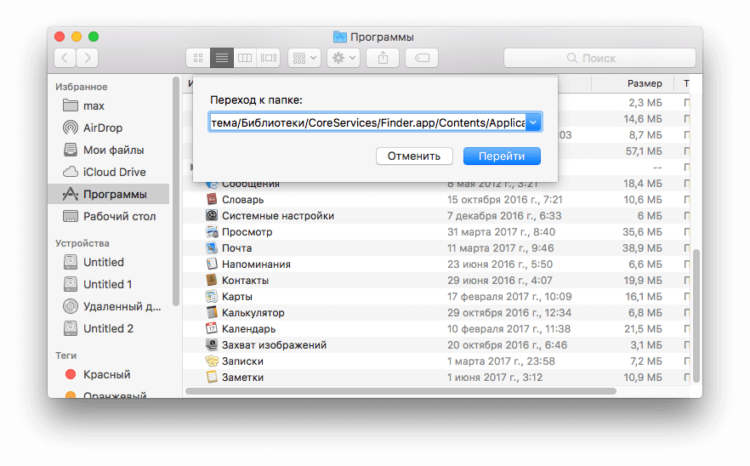Click date 23 июня 2016 г., 5:50
This screenshot has height=466, width=750.
tap(500, 264)
